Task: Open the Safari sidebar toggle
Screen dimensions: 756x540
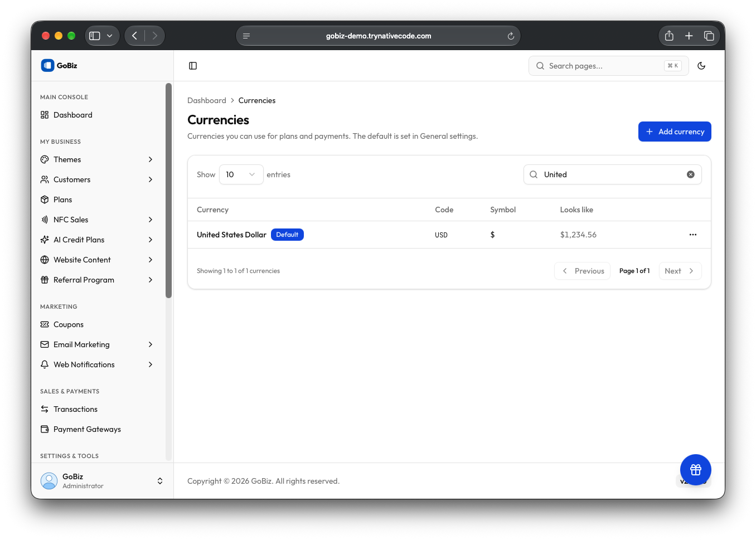Action: point(95,36)
